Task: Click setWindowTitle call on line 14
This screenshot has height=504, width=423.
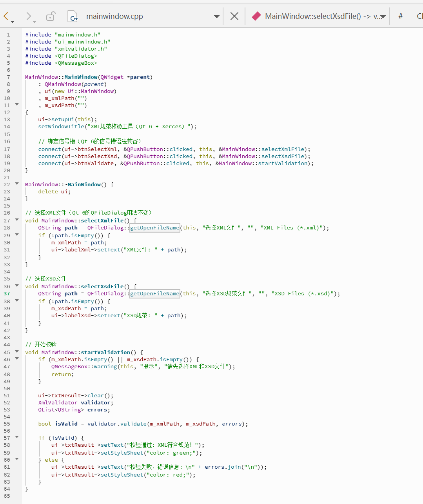Action: 61,126
